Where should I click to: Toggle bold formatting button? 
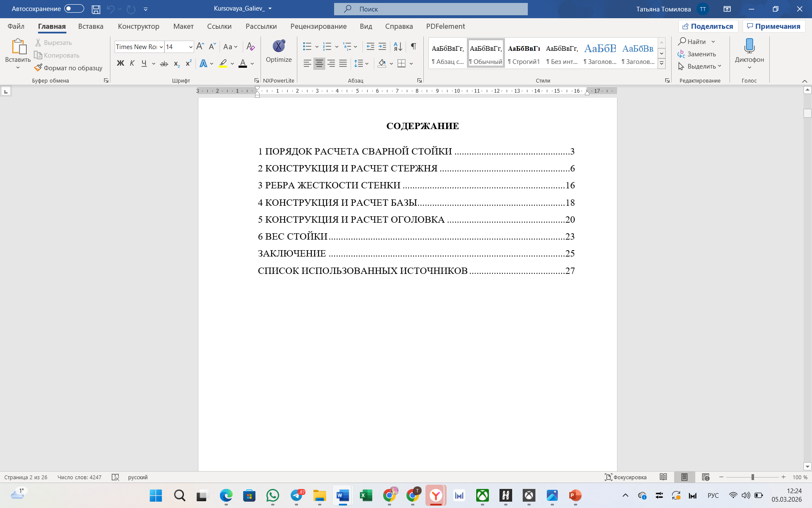pyautogui.click(x=120, y=63)
